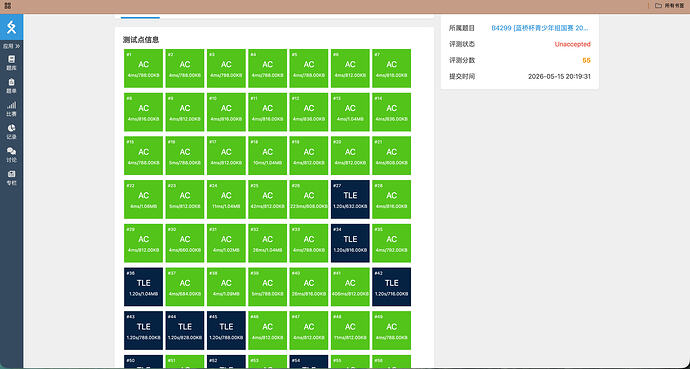The width and height of the screenshot is (690, 369).
Task: Select test point #16 AC card
Action: click(185, 156)
